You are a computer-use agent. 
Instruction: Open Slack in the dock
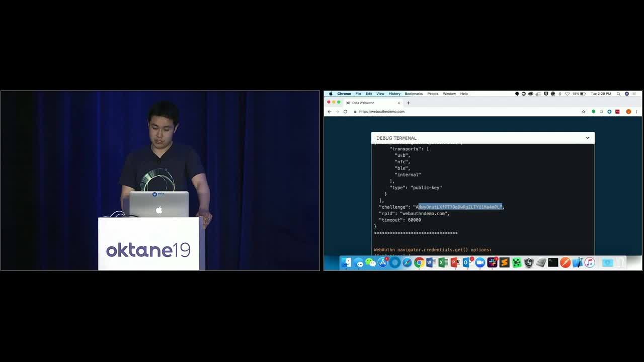pos(492,262)
